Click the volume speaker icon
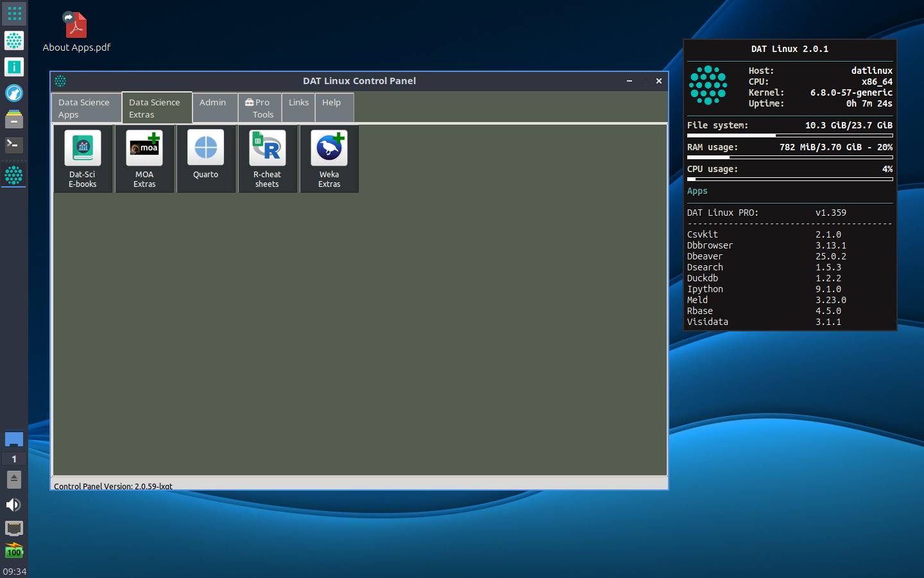Viewport: 924px width, 578px height. coord(13,505)
